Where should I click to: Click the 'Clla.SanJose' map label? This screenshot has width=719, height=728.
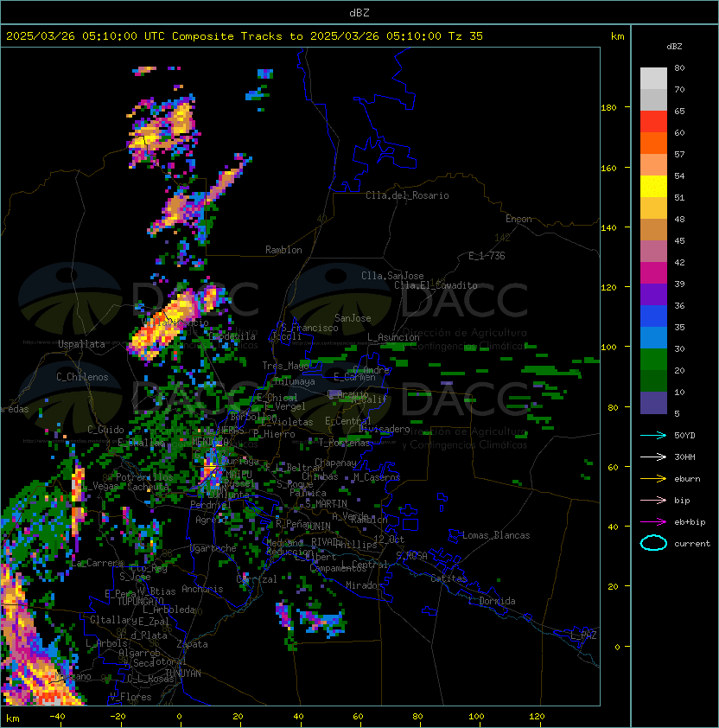click(x=392, y=276)
